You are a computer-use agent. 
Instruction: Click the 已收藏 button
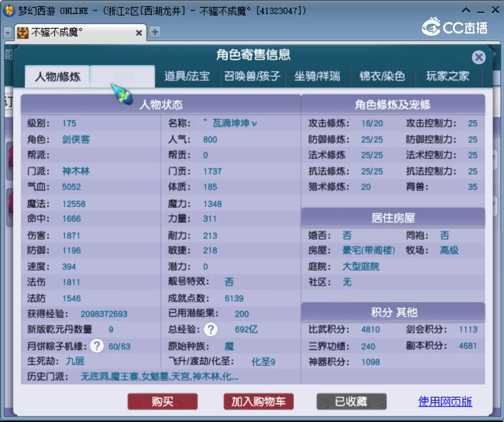pyautogui.click(x=351, y=402)
